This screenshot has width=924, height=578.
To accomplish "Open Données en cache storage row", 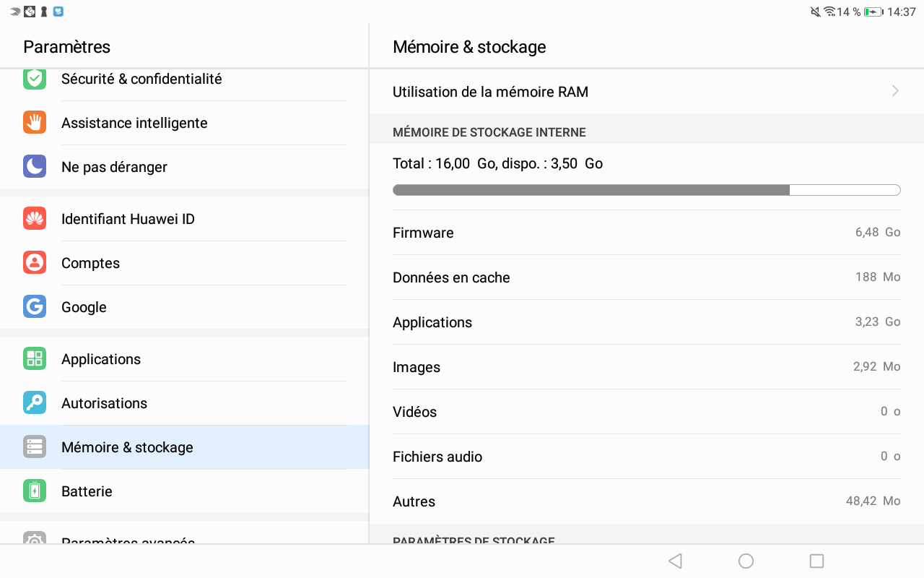I will [646, 277].
